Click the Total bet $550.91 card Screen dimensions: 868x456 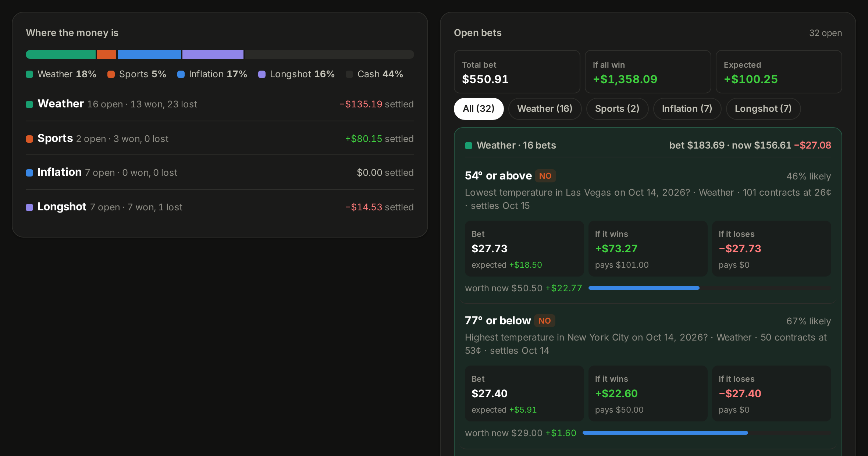[x=517, y=72]
